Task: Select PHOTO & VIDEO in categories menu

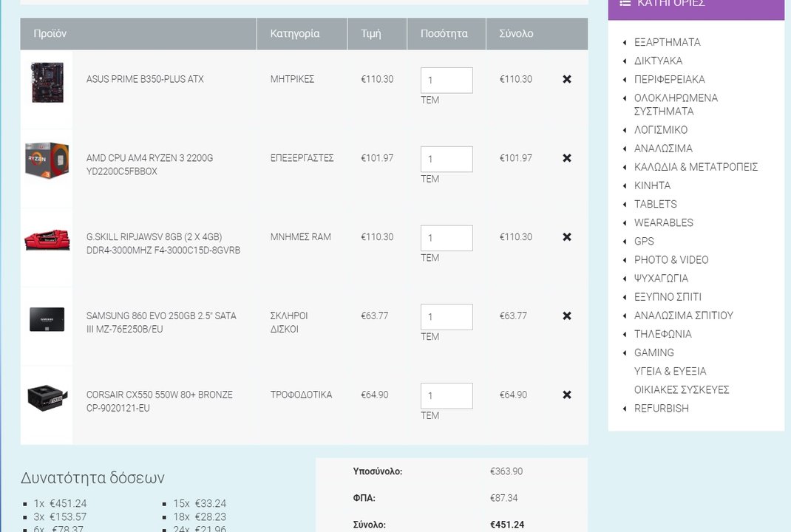Action: [x=671, y=259]
